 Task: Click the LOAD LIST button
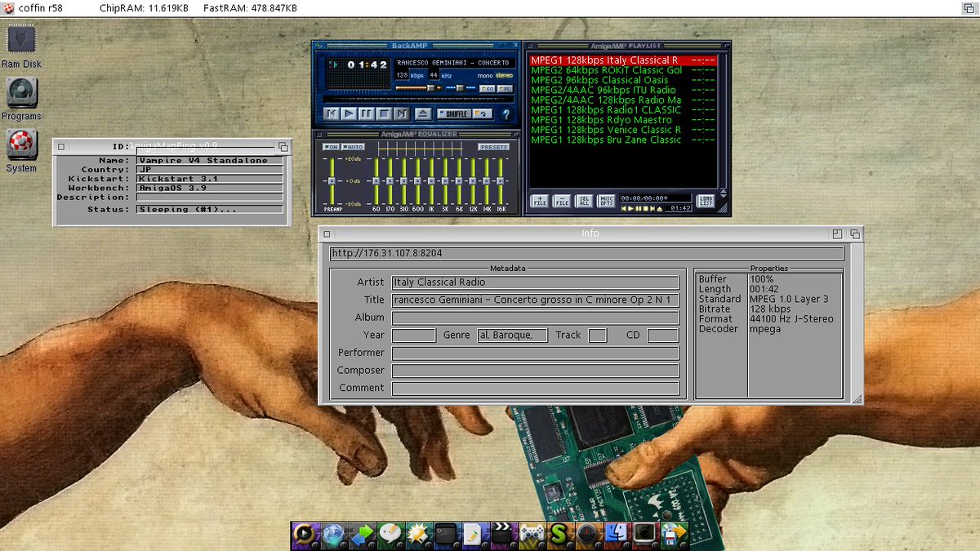point(706,200)
